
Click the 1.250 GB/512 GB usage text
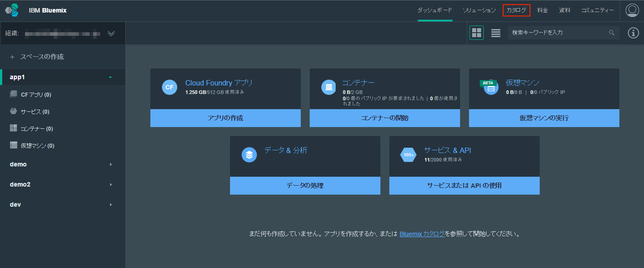[x=215, y=92]
